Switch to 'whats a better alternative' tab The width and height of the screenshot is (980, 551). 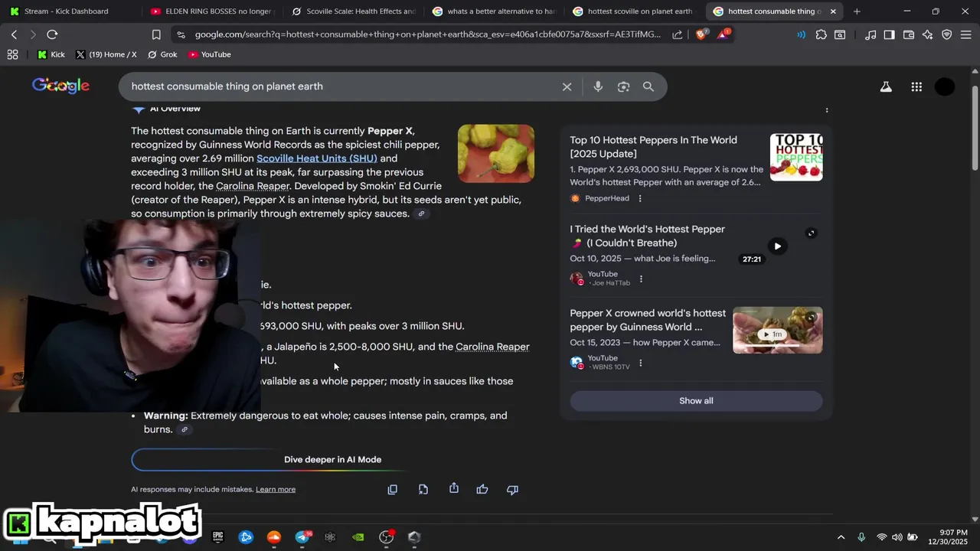point(494,11)
